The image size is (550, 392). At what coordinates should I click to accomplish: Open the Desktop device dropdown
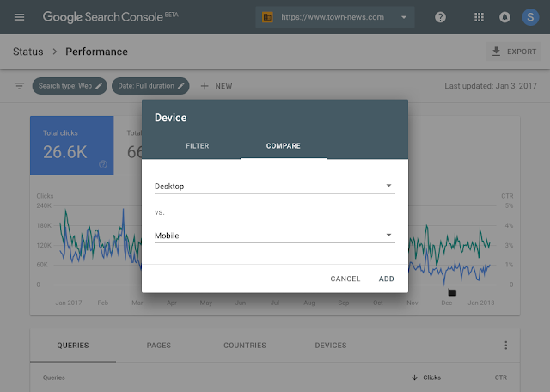tap(275, 186)
